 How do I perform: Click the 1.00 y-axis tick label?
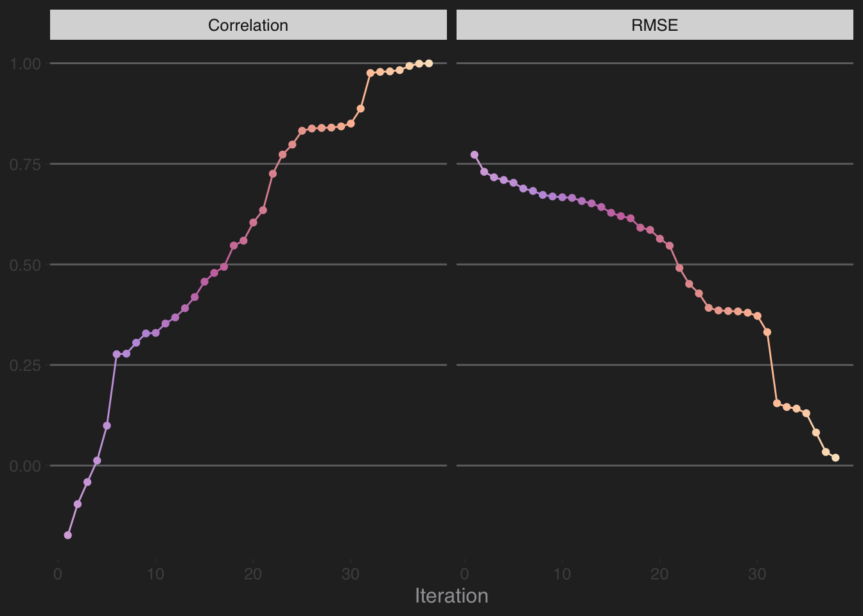click(x=25, y=64)
